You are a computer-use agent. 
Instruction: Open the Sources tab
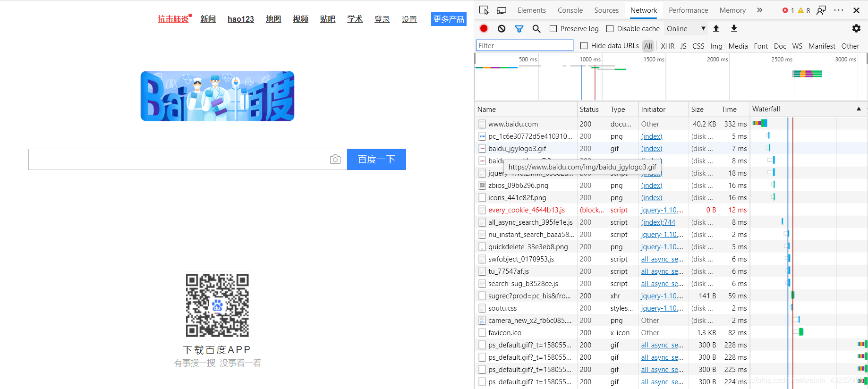tap(606, 10)
